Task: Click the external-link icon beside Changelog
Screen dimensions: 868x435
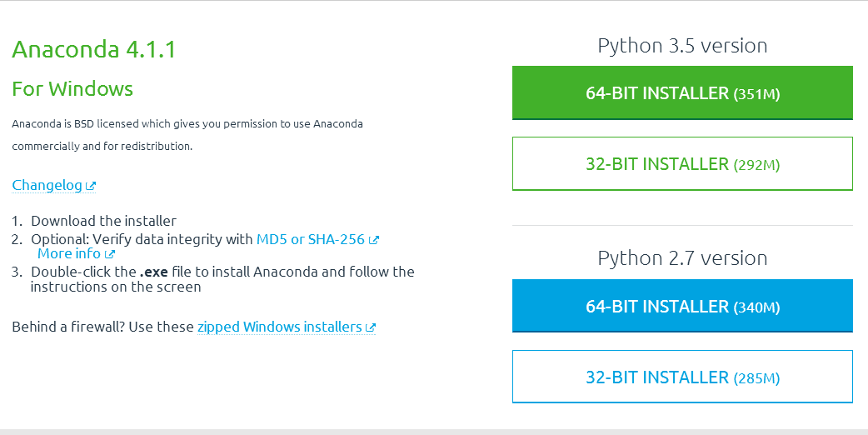Action: (91, 186)
